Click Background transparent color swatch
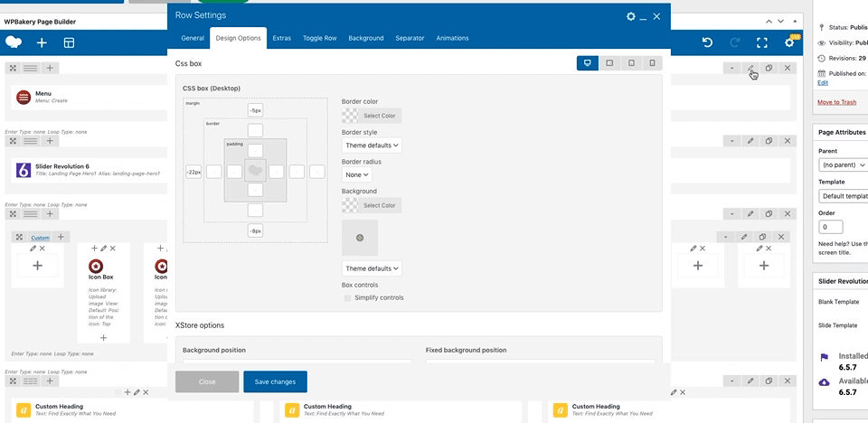 coord(350,205)
